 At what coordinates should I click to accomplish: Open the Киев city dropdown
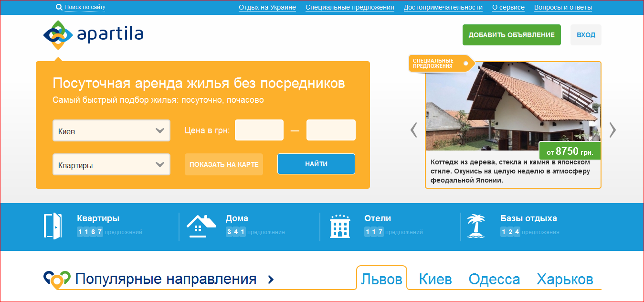(x=111, y=130)
